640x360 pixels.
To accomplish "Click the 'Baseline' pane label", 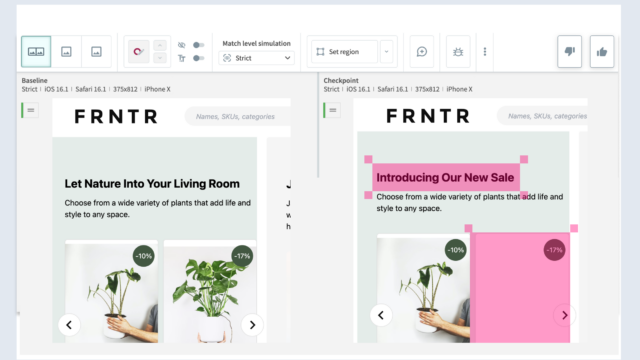I will tap(34, 80).
